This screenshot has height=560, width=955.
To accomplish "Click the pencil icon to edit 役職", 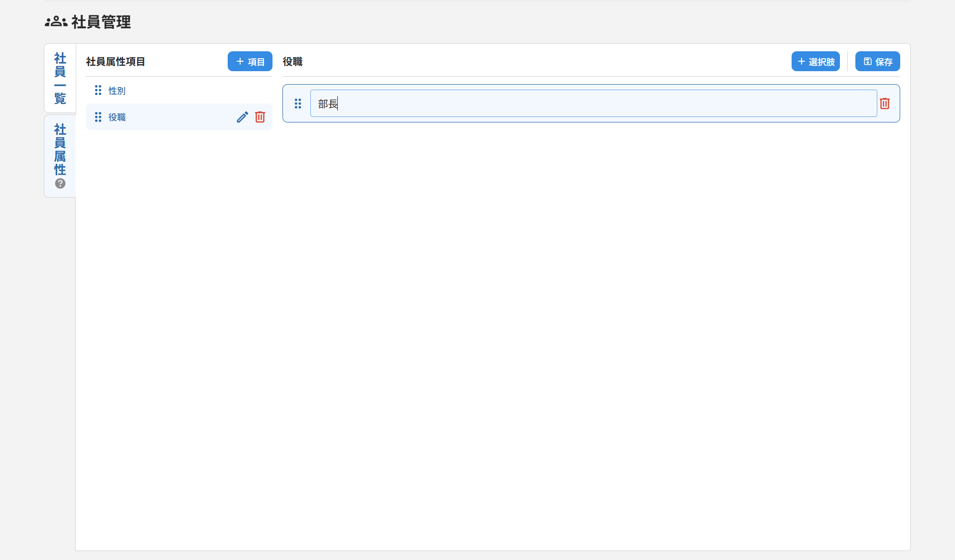I will click(x=242, y=116).
